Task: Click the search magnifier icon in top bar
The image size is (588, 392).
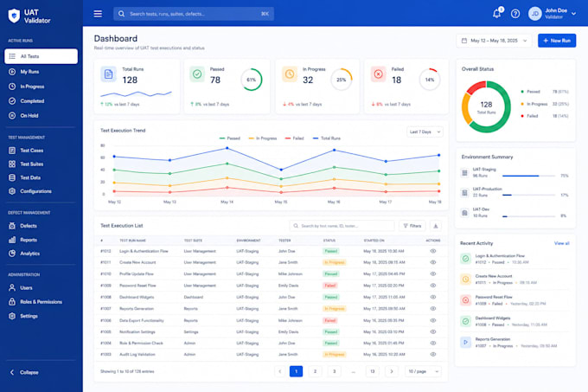Action: pos(122,14)
